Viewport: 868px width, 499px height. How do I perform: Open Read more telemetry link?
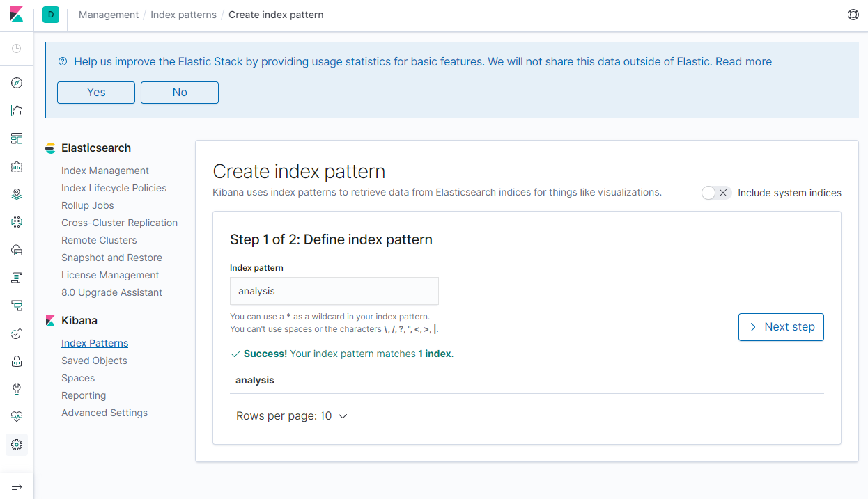pyautogui.click(x=743, y=61)
